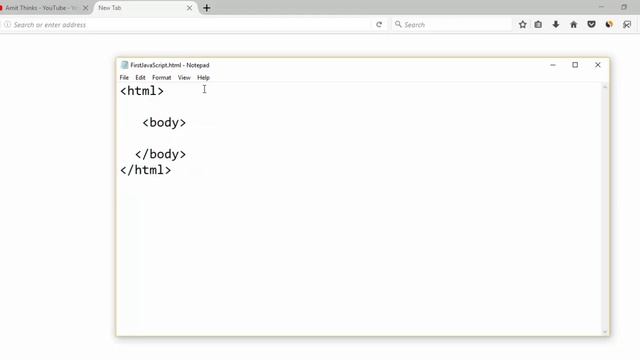Click the chat bubble icon in browser toolbar

coord(627,24)
